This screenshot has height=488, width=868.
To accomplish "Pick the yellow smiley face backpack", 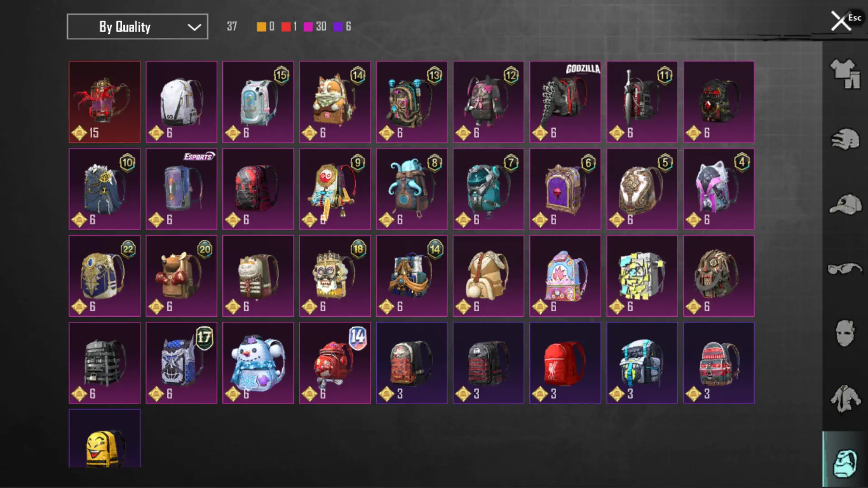I will coord(104,438).
